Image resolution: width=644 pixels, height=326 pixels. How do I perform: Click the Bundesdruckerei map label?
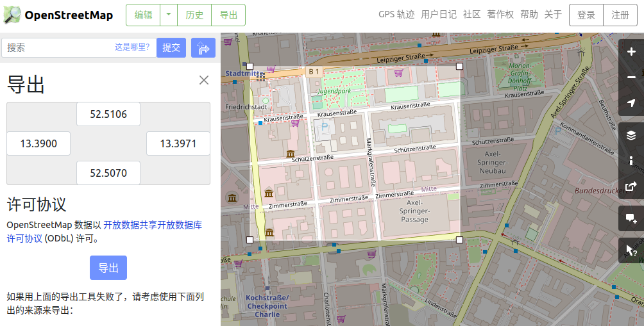[x=603, y=191]
